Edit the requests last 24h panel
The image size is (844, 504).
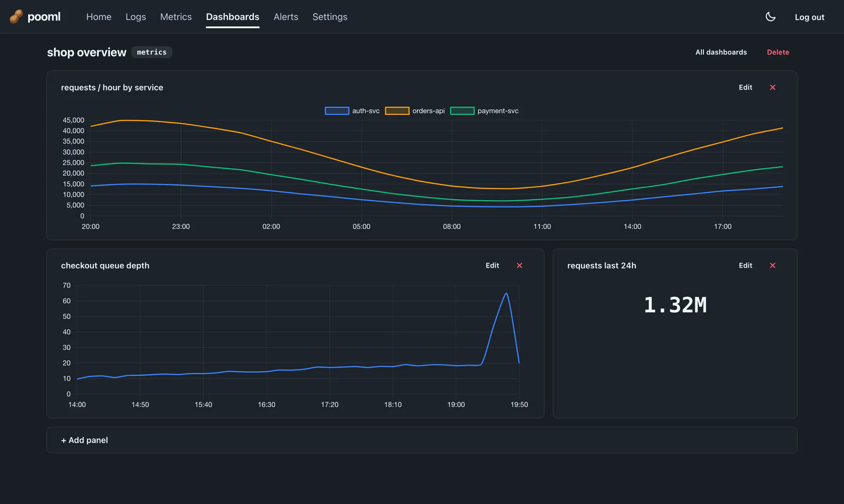[x=746, y=265]
